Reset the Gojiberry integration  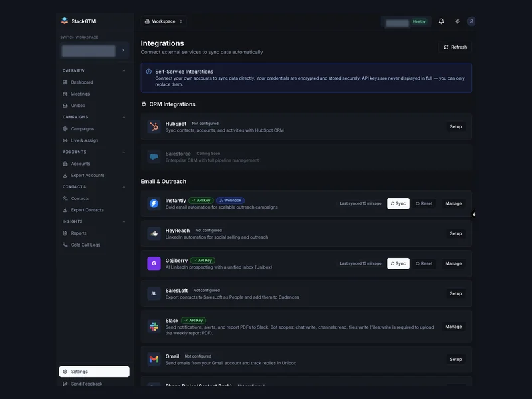coord(424,263)
